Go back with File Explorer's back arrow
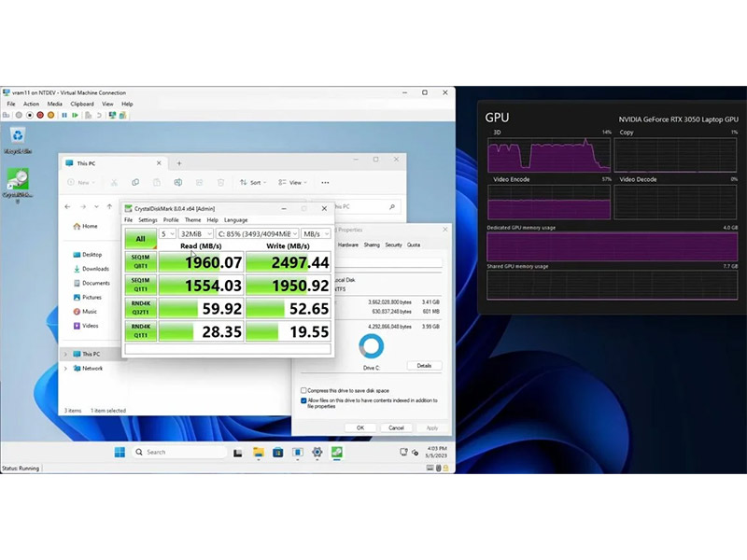Image resolution: width=747 pixels, height=560 pixels. click(67, 206)
